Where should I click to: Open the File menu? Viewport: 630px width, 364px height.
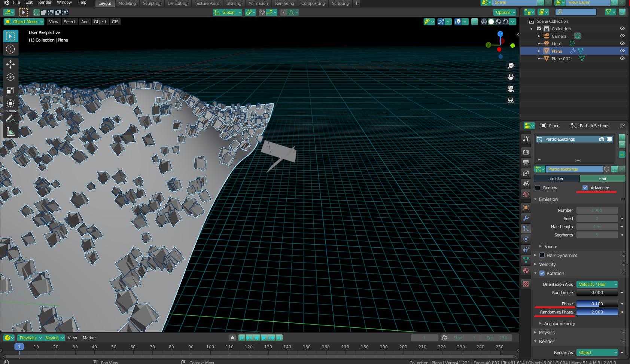[x=16, y=2]
